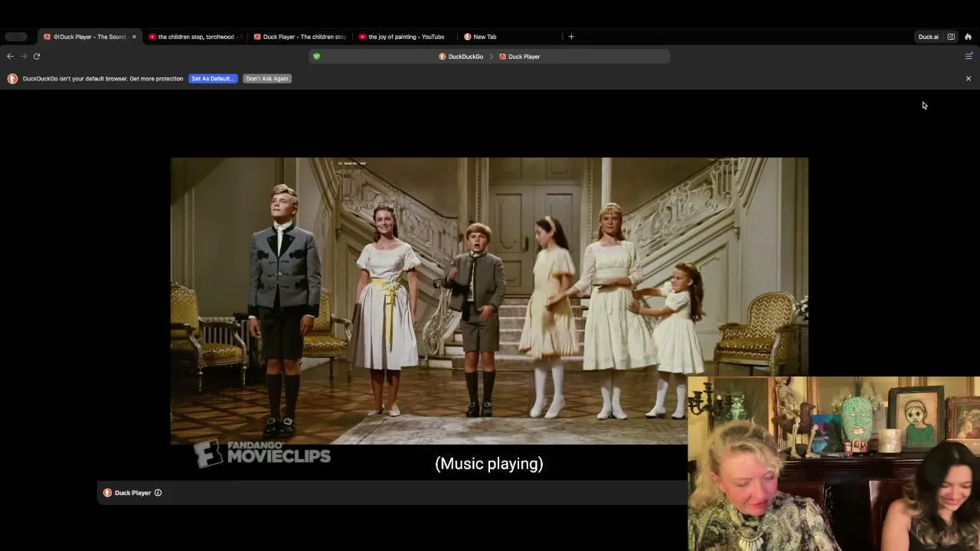Image resolution: width=980 pixels, height=551 pixels.
Task: Open the browser options menu
Action: [969, 56]
